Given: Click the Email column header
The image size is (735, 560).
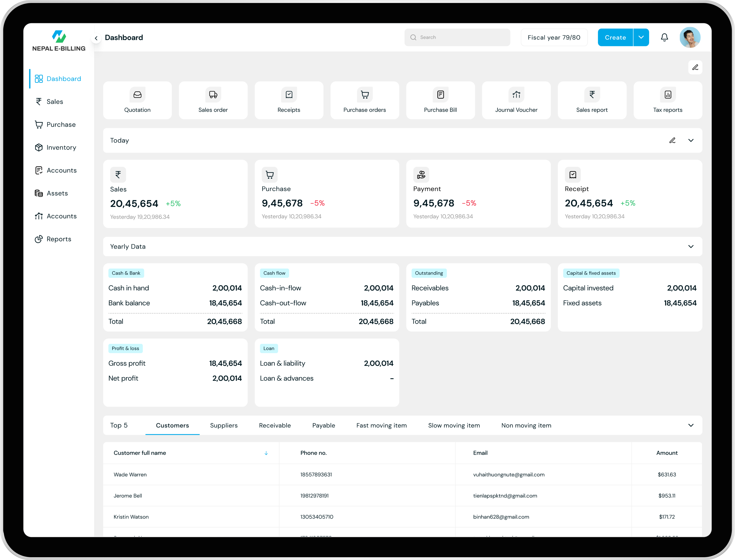Looking at the screenshot, I should click(480, 453).
